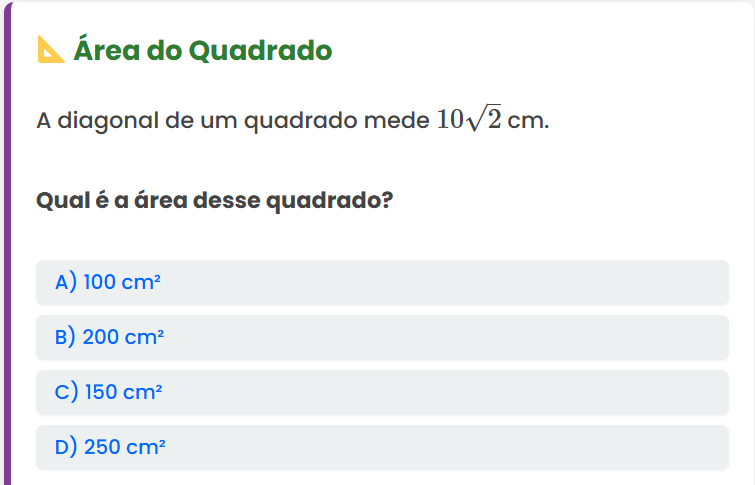Click the word "quadrado" in the statement sentence

301,122
